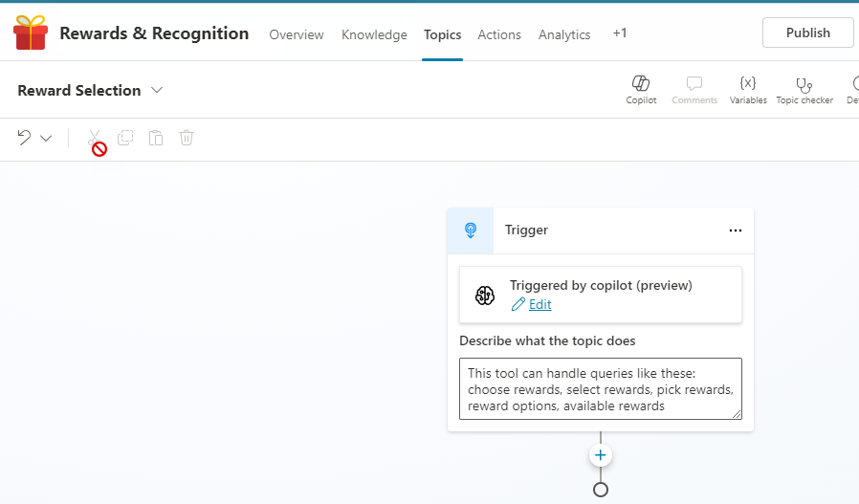This screenshot has width=859, height=504.
Task: Click the Trigger node lightbulb icon
Action: [471, 230]
